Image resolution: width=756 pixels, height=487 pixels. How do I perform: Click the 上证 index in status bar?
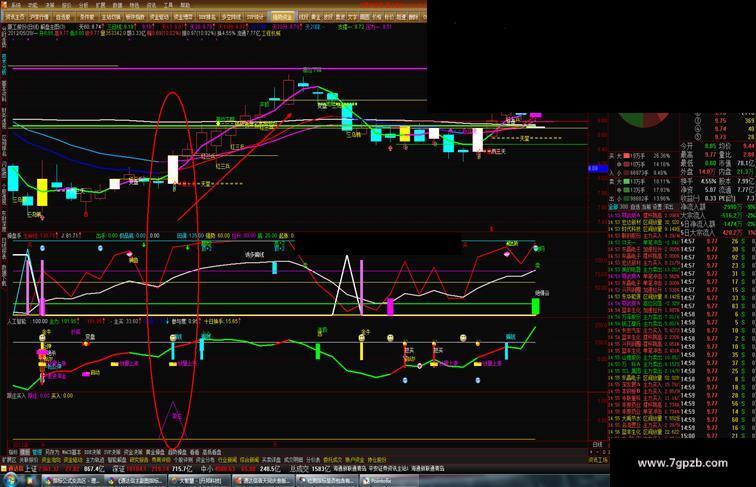tap(31, 469)
